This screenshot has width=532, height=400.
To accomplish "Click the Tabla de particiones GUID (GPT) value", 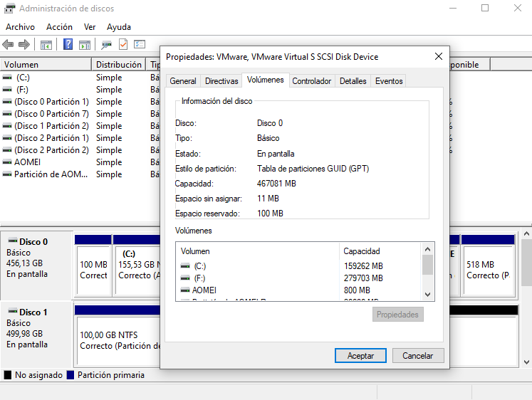I will click(x=313, y=169).
